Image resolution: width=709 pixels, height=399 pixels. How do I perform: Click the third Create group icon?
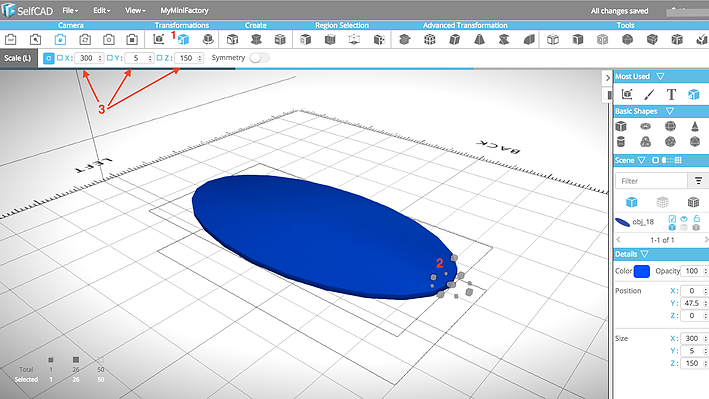280,39
